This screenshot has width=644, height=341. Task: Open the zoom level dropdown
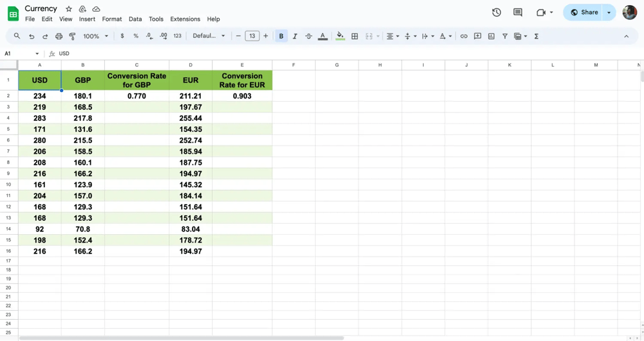95,37
